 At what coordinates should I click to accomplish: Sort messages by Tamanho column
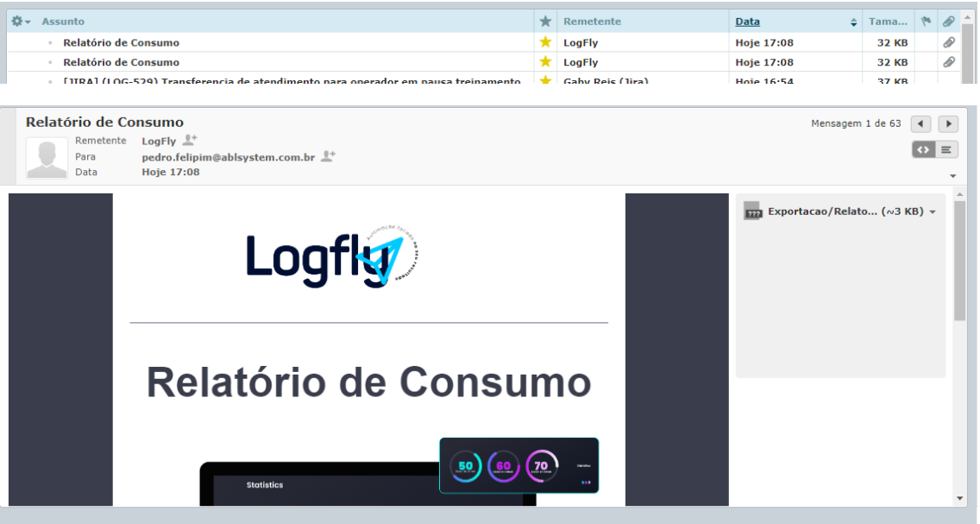point(888,22)
